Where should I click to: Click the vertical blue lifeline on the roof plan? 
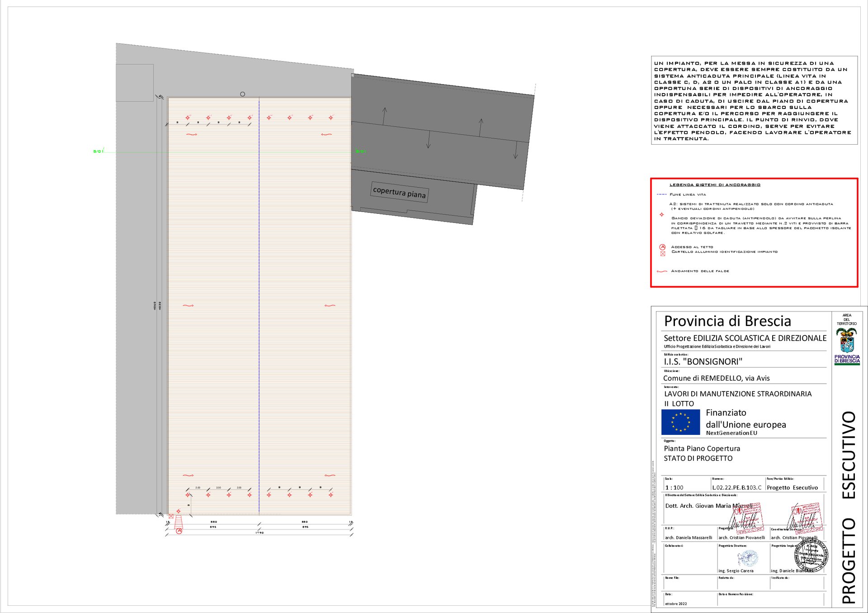(x=259, y=306)
